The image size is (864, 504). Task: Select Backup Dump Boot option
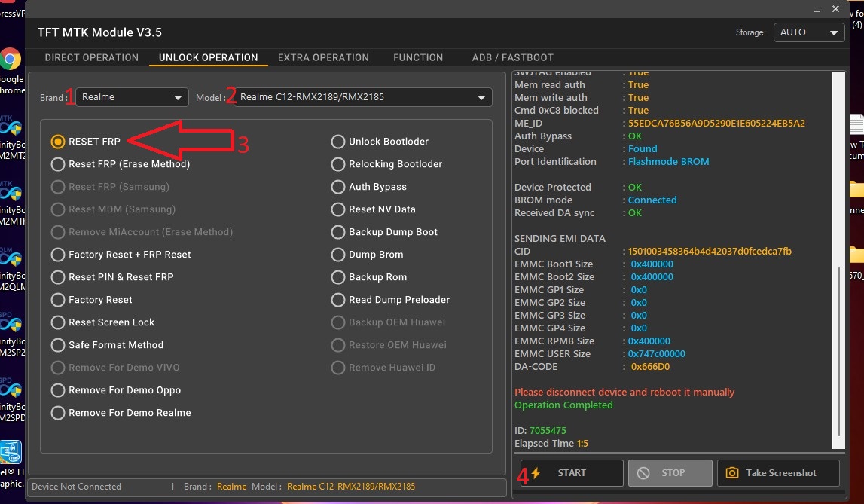pos(337,232)
